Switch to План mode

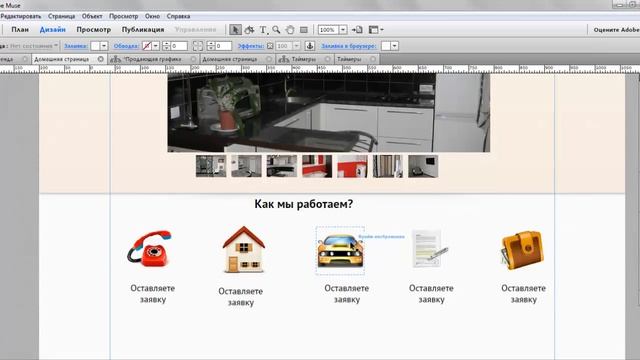[x=20, y=30]
